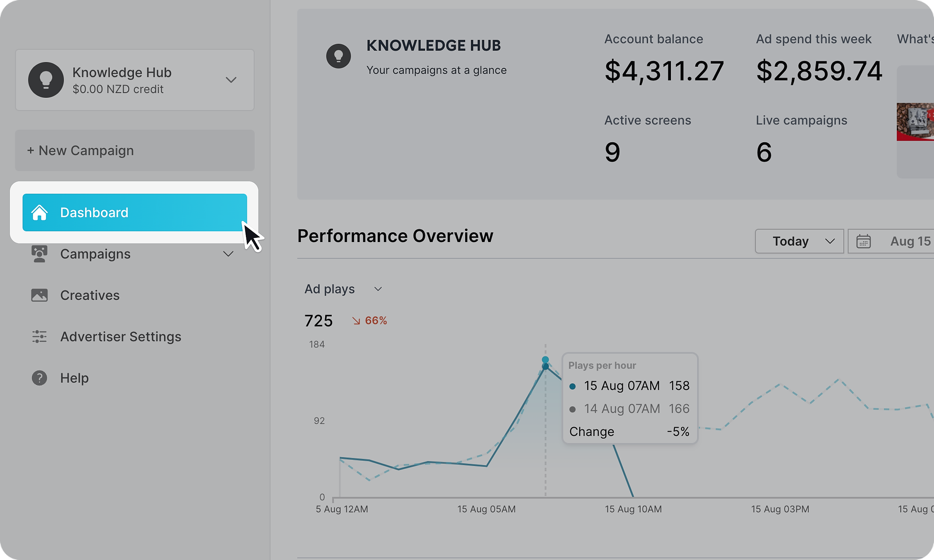Click the calendar icon beside Aug 15

point(863,241)
